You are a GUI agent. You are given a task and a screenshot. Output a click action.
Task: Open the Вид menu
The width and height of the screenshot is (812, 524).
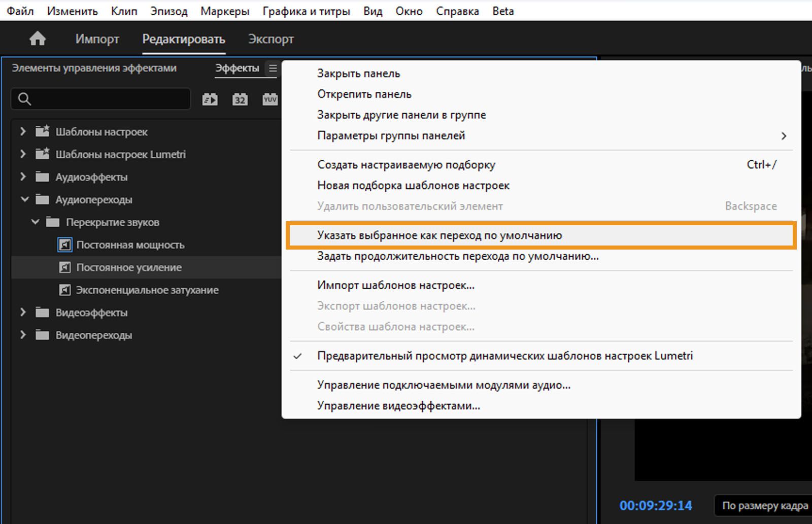click(x=373, y=11)
